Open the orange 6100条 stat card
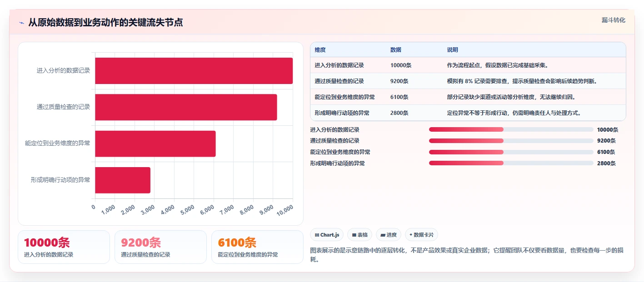 pyautogui.click(x=257, y=247)
